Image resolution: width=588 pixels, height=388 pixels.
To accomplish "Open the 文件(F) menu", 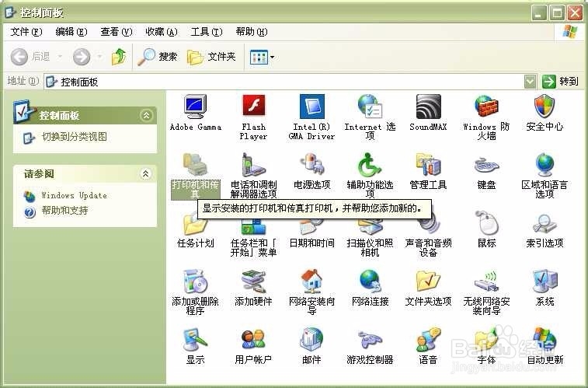I will (26, 32).
